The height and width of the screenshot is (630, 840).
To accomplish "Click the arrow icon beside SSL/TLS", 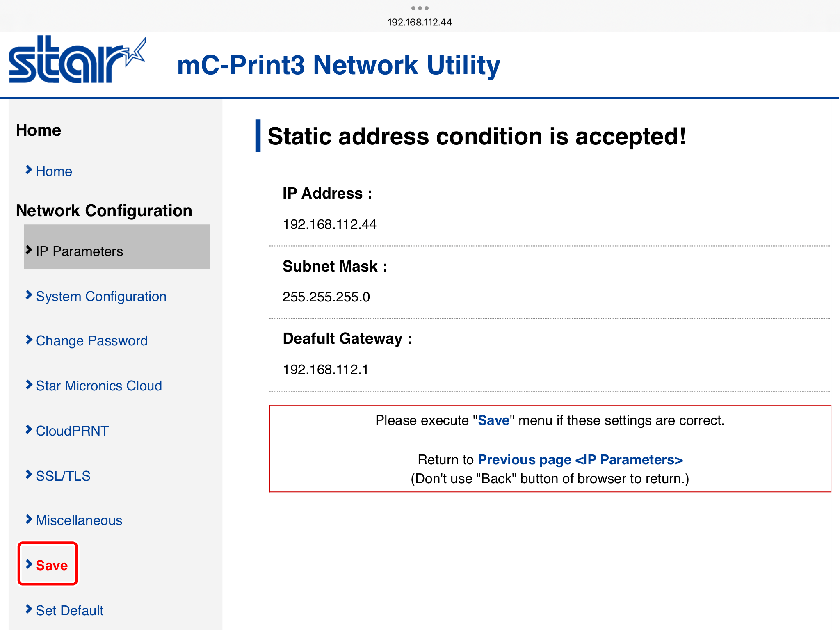I will point(29,475).
